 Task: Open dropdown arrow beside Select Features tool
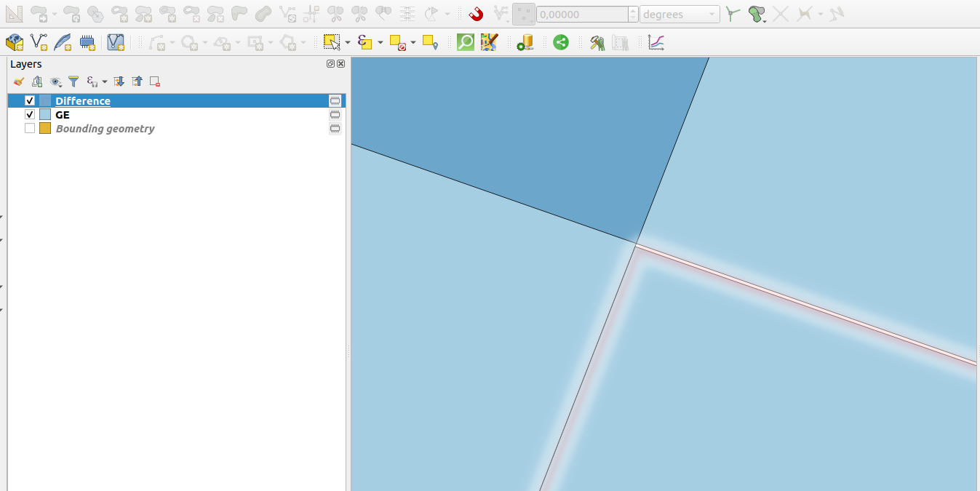click(347, 43)
